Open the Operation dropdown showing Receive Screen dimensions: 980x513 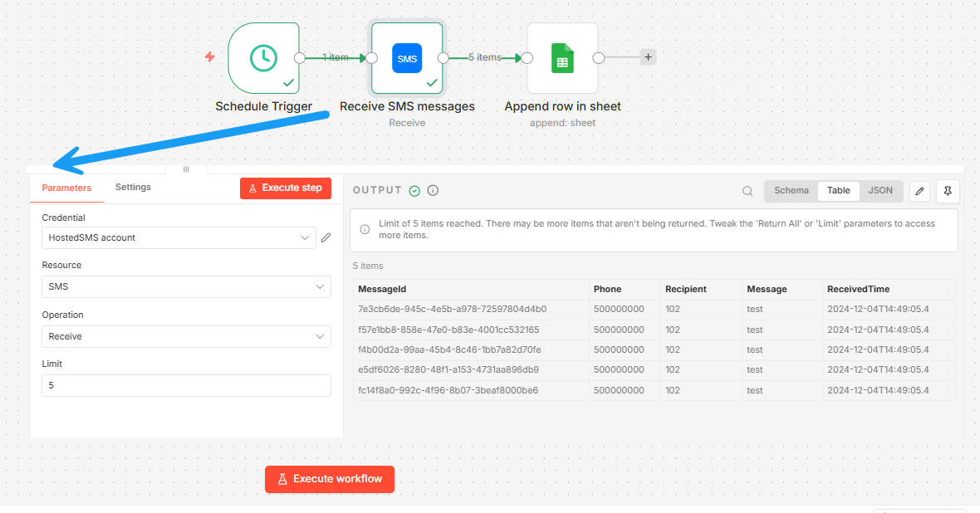186,337
